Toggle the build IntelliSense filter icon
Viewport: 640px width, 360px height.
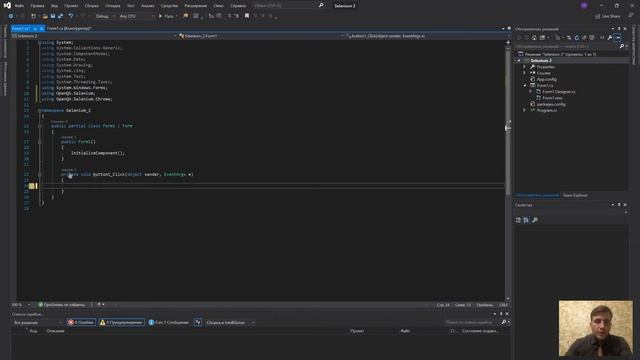click(x=198, y=322)
